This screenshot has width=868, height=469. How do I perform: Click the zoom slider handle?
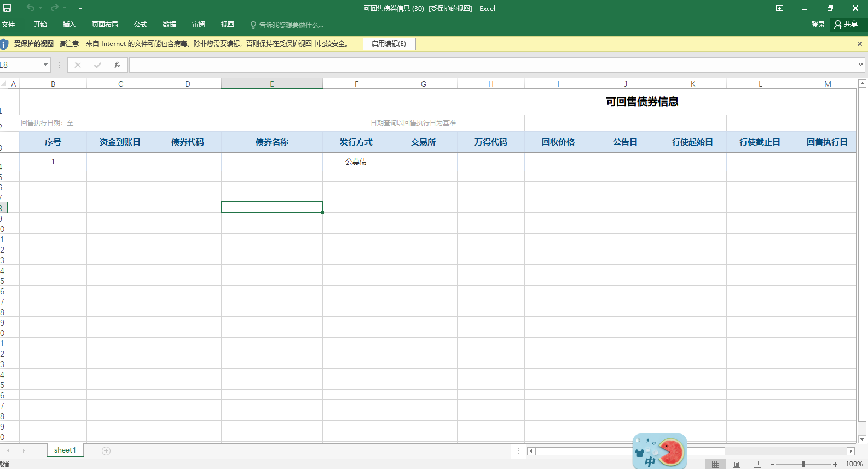(x=803, y=464)
